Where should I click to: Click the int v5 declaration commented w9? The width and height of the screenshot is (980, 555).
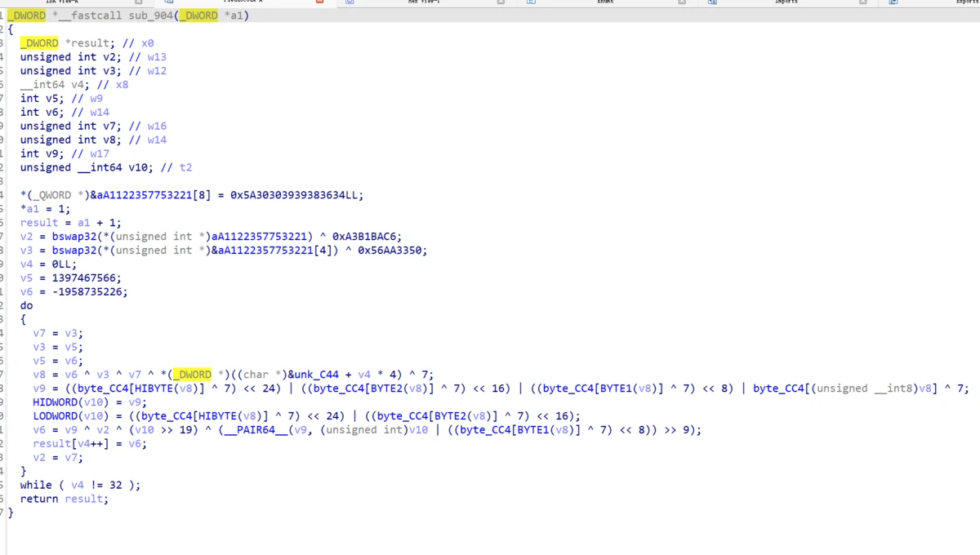[61, 99]
